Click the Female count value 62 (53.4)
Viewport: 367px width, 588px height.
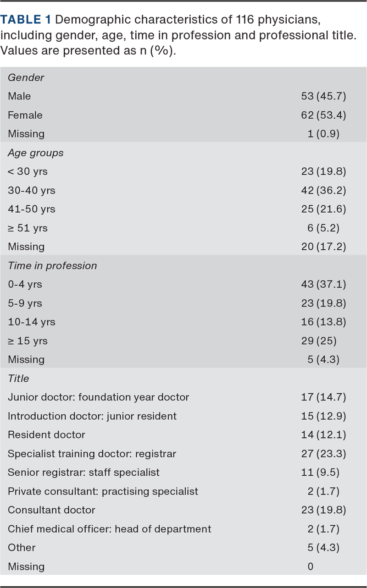point(323,115)
